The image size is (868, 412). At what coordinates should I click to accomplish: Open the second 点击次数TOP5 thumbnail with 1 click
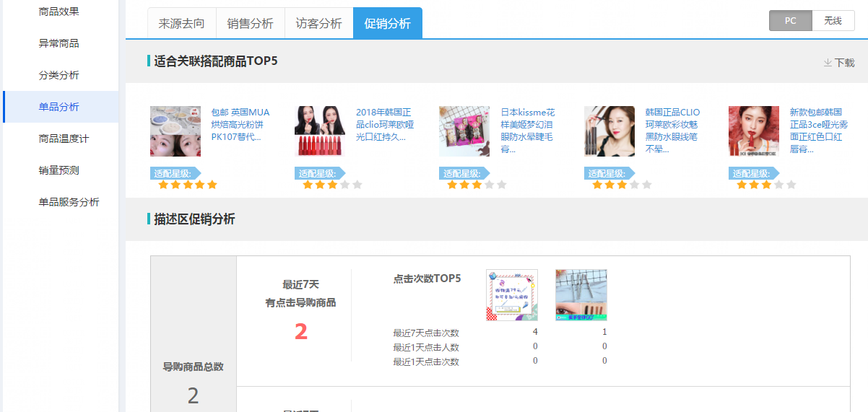coord(581,295)
